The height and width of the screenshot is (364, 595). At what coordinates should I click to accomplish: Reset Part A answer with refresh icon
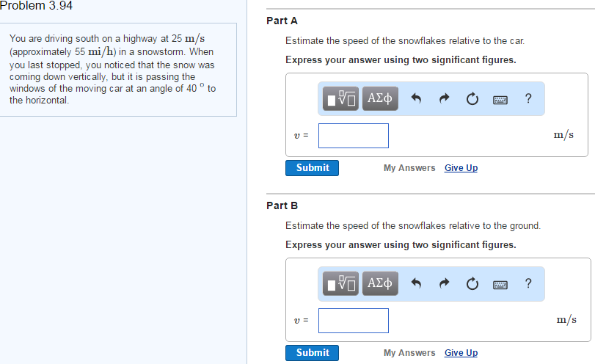coord(472,99)
